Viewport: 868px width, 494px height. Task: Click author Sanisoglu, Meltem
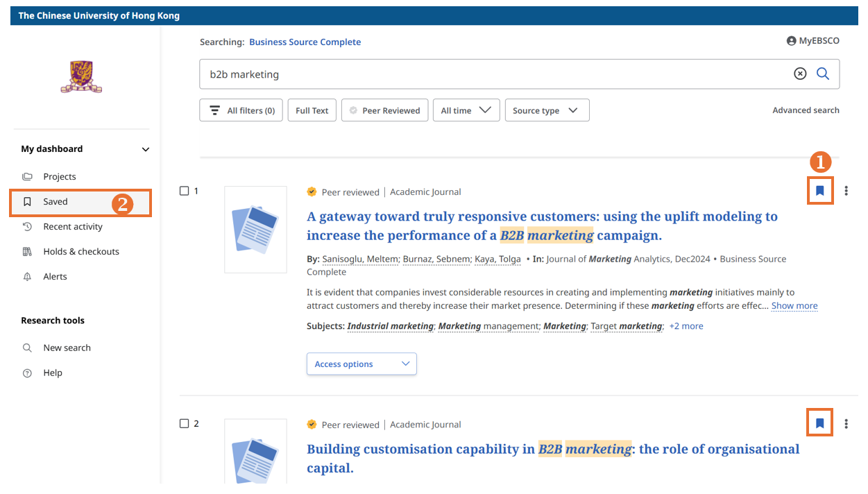(x=360, y=259)
